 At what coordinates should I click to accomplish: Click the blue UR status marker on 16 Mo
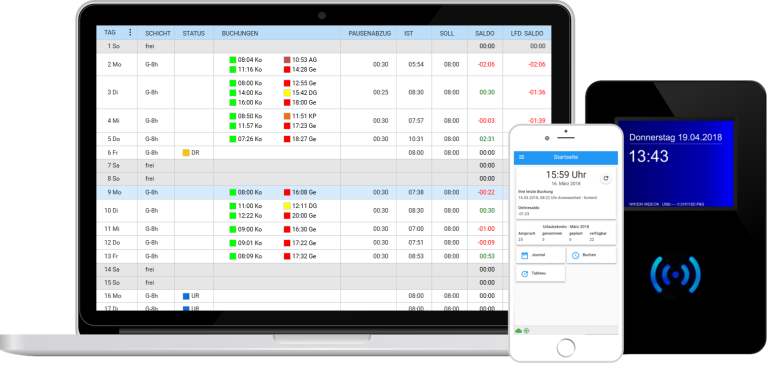click(x=186, y=296)
